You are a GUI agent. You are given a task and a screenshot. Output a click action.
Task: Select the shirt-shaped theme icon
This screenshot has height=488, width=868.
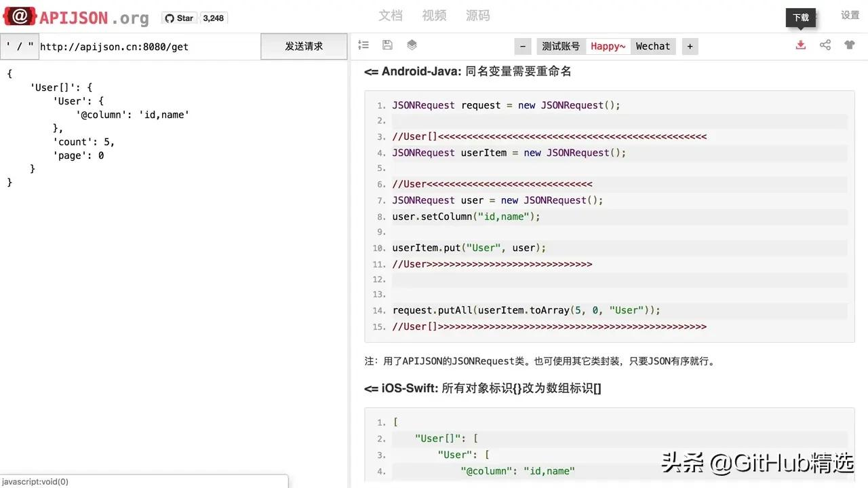tap(849, 45)
